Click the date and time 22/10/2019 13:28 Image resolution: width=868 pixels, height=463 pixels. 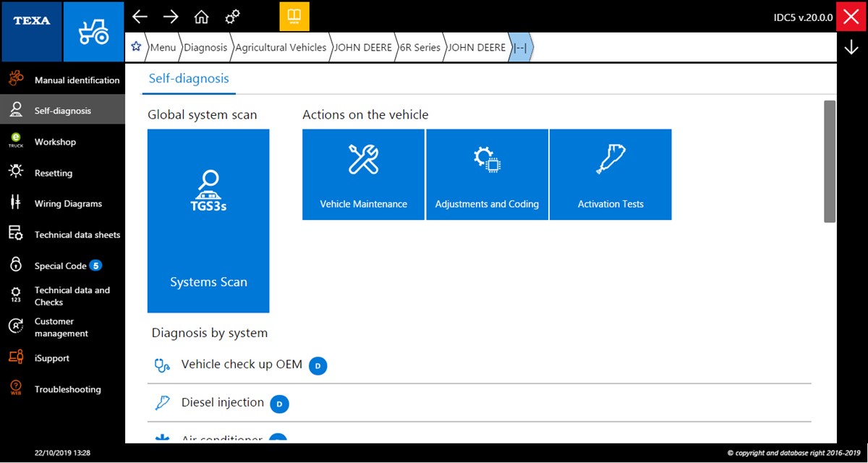click(x=62, y=453)
